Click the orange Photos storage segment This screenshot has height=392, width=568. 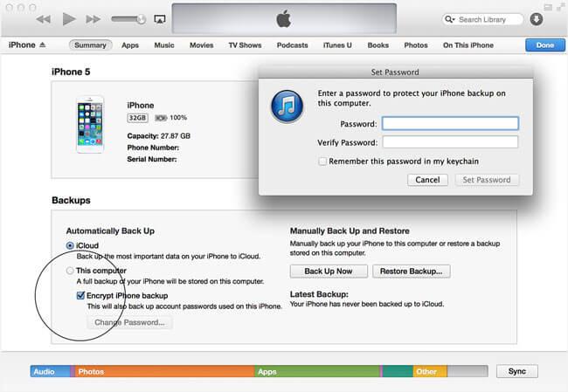[x=163, y=371]
